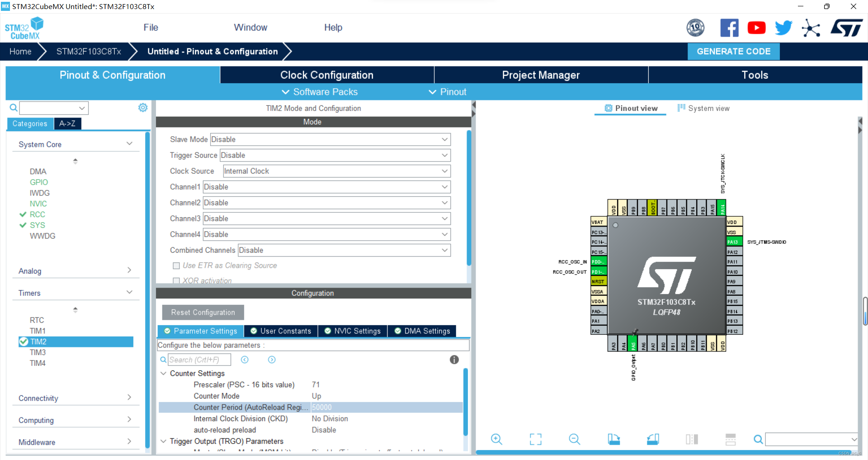This screenshot has width=868, height=460.
Task: Switch to Clock Configuration tab
Action: [x=327, y=75]
